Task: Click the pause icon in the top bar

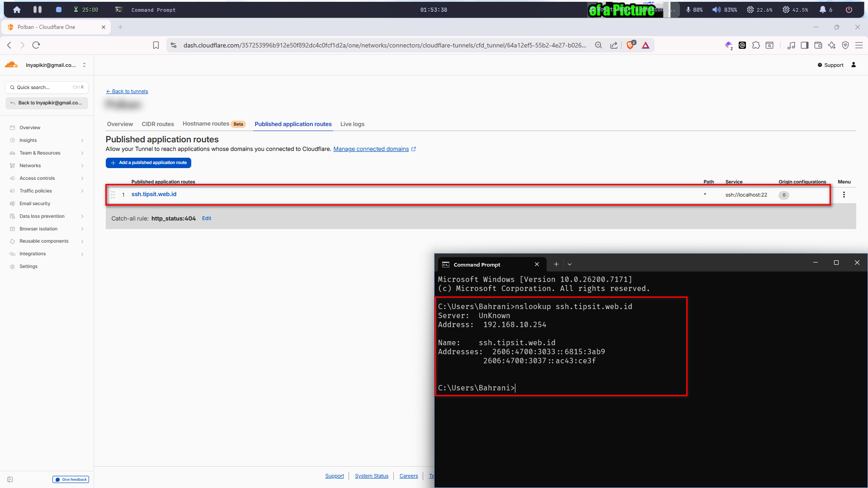Action: (x=38, y=9)
